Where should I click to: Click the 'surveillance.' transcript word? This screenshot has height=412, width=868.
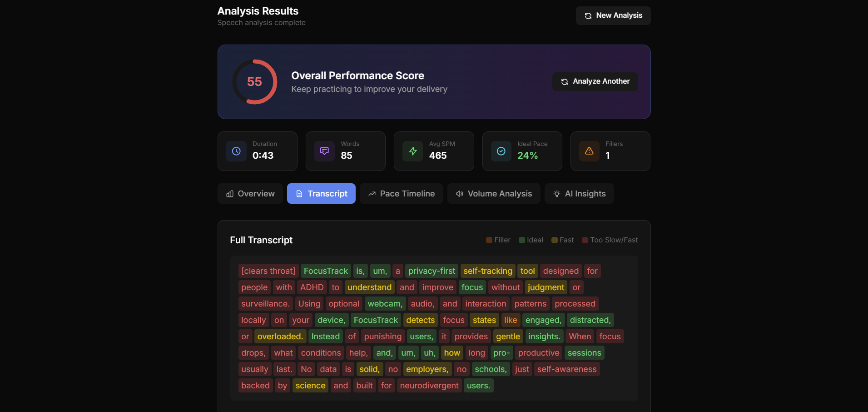coord(265,304)
